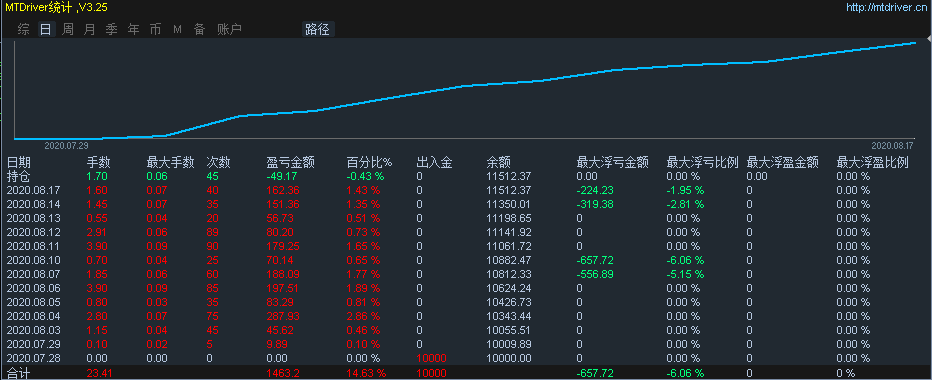The width and height of the screenshot is (932, 380).
Task: Click the 287.93 profit value
Action: click(x=283, y=316)
